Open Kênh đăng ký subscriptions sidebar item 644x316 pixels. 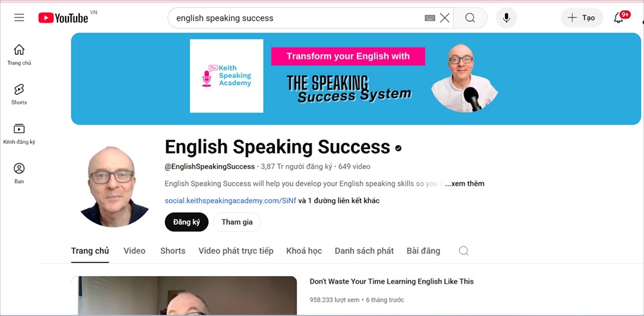point(19,133)
